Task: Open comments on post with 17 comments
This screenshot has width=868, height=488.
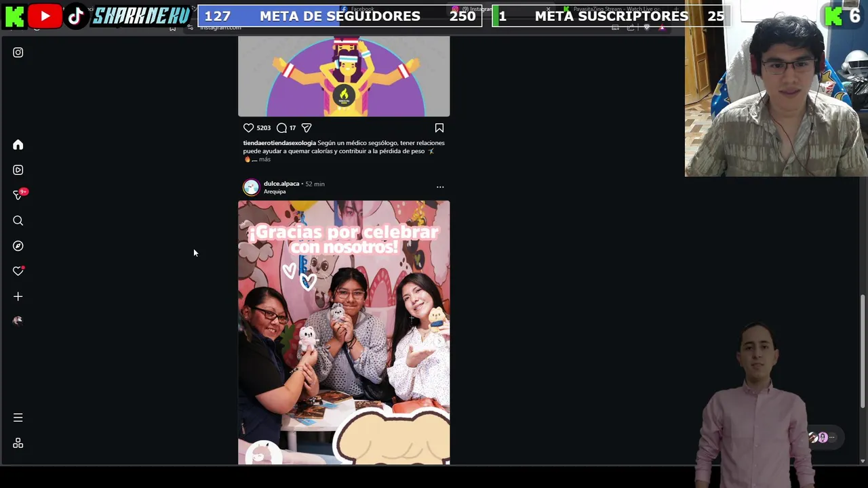Action: point(281,127)
